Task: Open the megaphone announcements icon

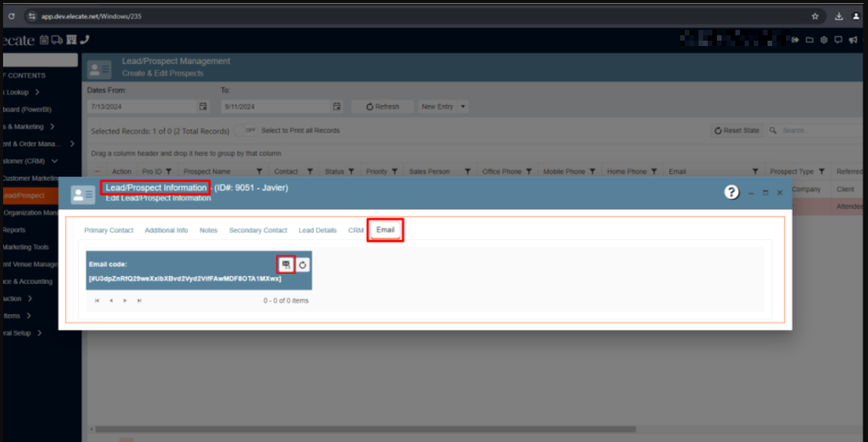Action: (853, 40)
